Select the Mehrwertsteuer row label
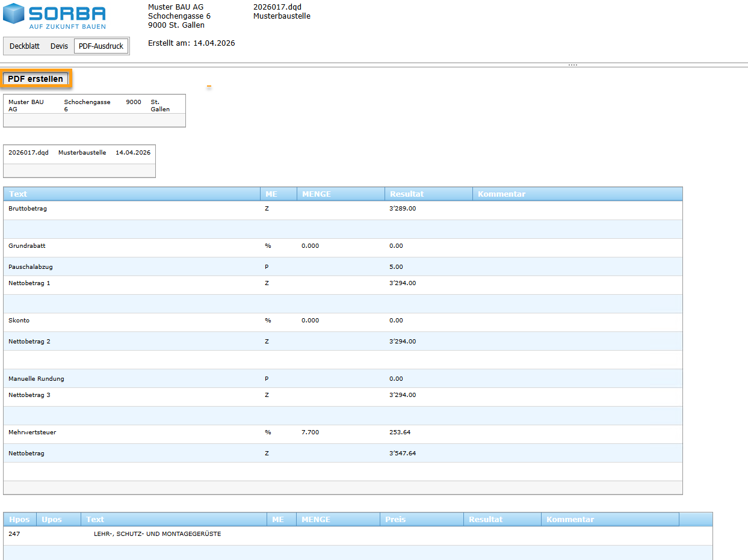The image size is (748, 560). point(32,432)
